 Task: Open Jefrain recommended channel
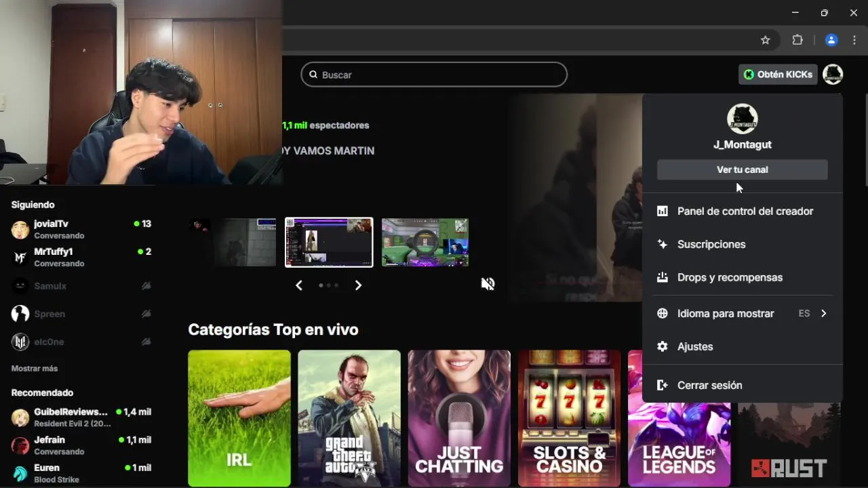[x=81, y=445]
